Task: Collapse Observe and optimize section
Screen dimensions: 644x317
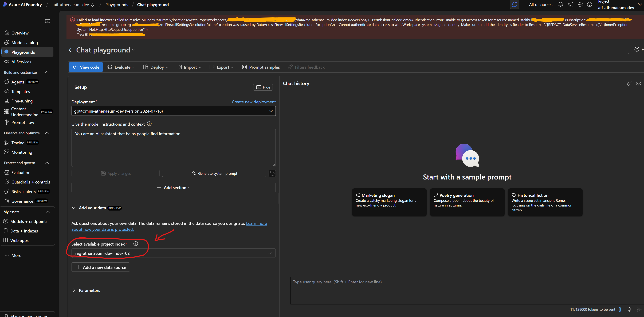Action: pyautogui.click(x=47, y=133)
